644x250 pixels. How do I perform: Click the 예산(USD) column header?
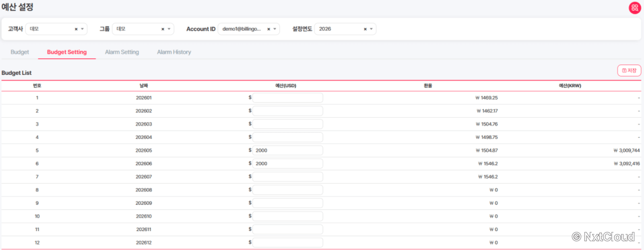(286, 86)
